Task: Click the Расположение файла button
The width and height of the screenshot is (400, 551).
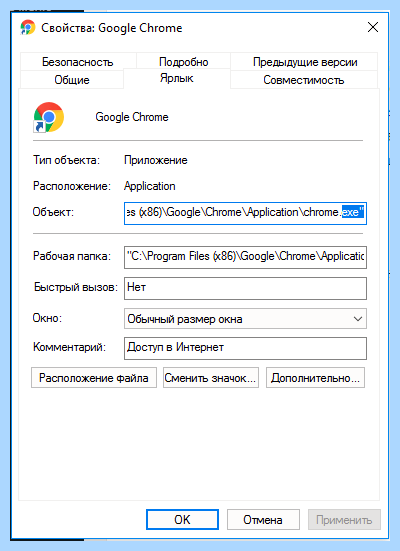Action: [x=94, y=378]
